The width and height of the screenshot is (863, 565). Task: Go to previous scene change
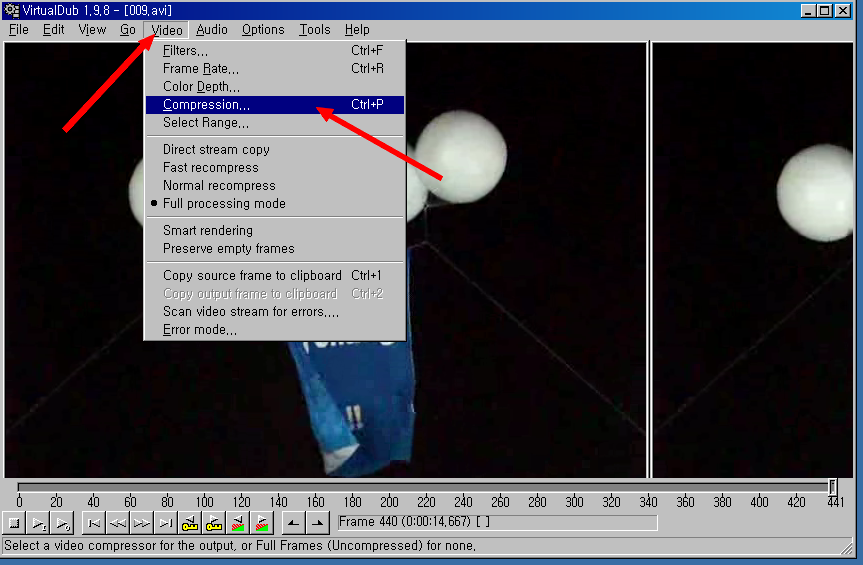(238, 523)
